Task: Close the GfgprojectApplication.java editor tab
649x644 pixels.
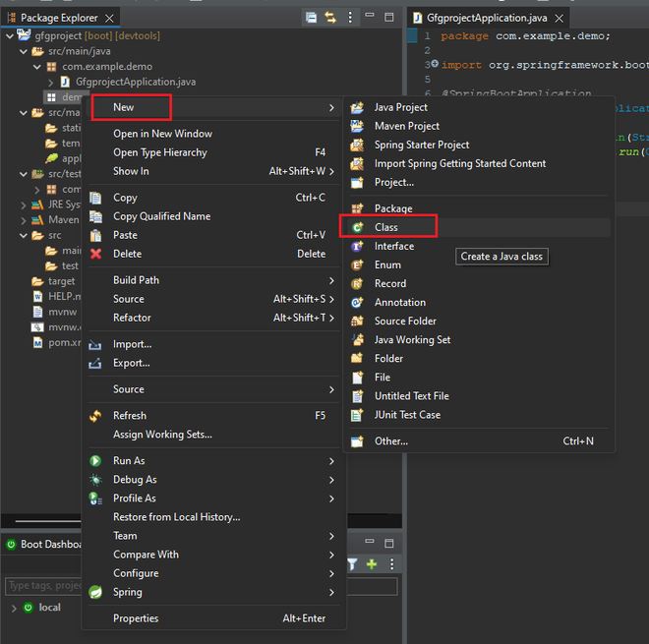Action: 560,19
